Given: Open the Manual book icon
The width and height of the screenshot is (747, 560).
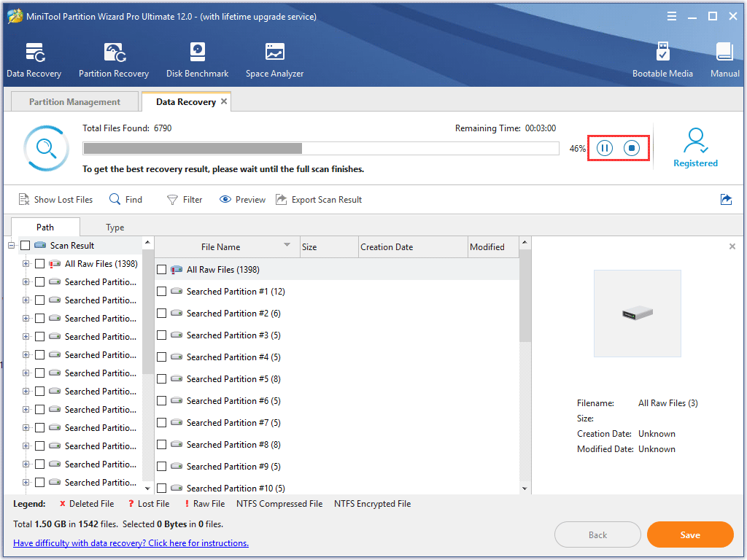Looking at the screenshot, I should [724, 60].
